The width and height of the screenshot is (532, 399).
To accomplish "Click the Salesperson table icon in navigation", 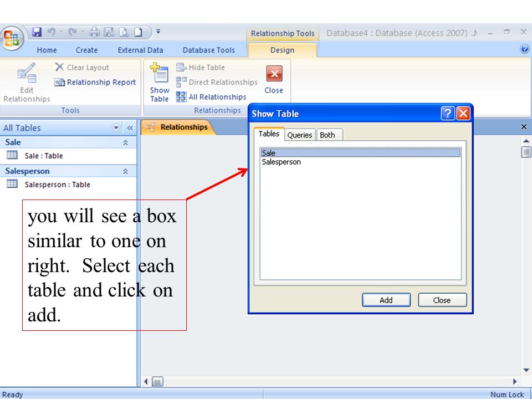I will [x=12, y=184].
